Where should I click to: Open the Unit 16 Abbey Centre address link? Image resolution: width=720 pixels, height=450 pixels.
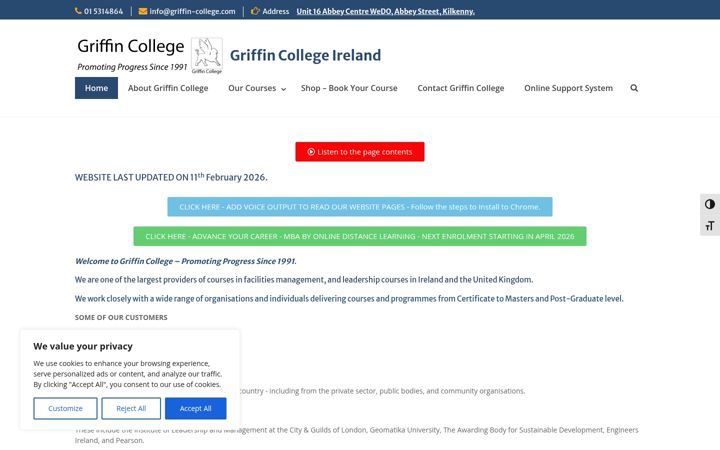click(386, 11)
